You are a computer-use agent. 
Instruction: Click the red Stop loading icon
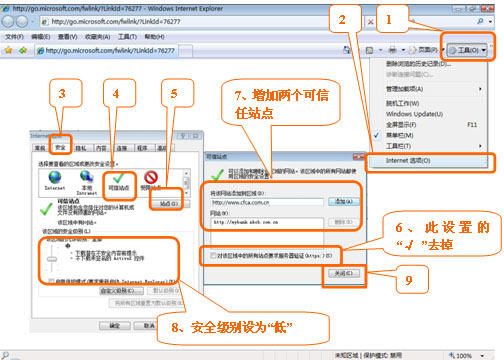click(370, 22)
